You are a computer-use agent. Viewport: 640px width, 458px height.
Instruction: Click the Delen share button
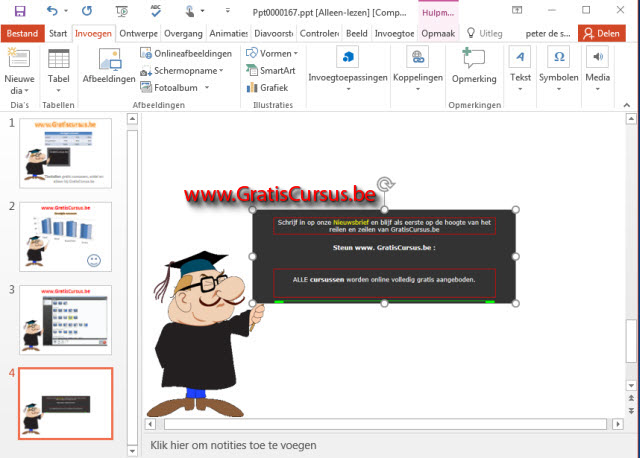pyautogui.click(x=602, y=33)
